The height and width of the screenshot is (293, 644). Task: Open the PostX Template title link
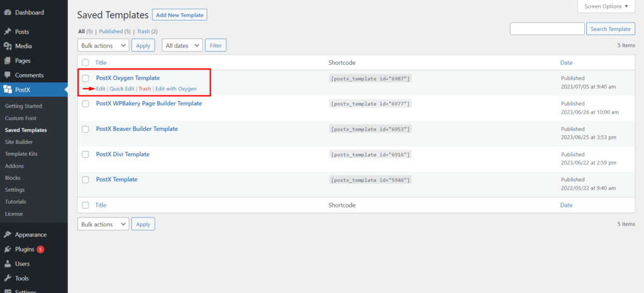[116, 179]
